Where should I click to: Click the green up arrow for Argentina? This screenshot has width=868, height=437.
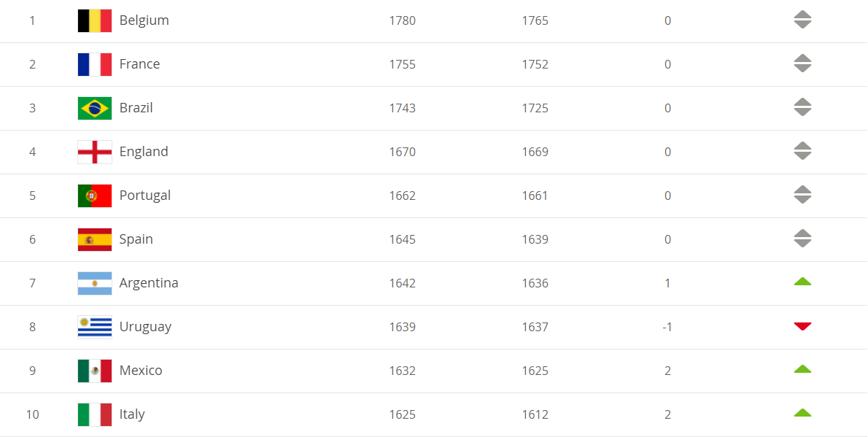click(802, 282)
